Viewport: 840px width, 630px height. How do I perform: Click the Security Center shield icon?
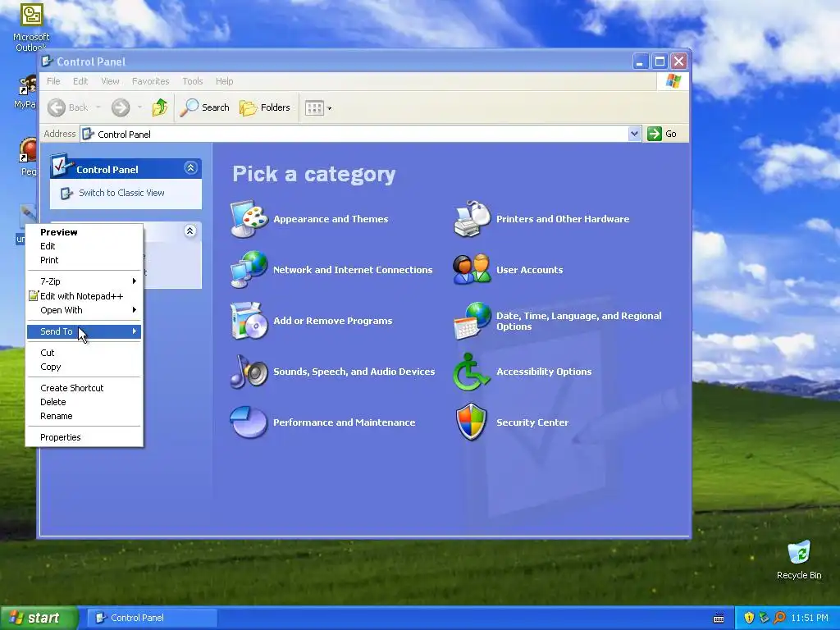pyautogui.click(x=472, y=422)
